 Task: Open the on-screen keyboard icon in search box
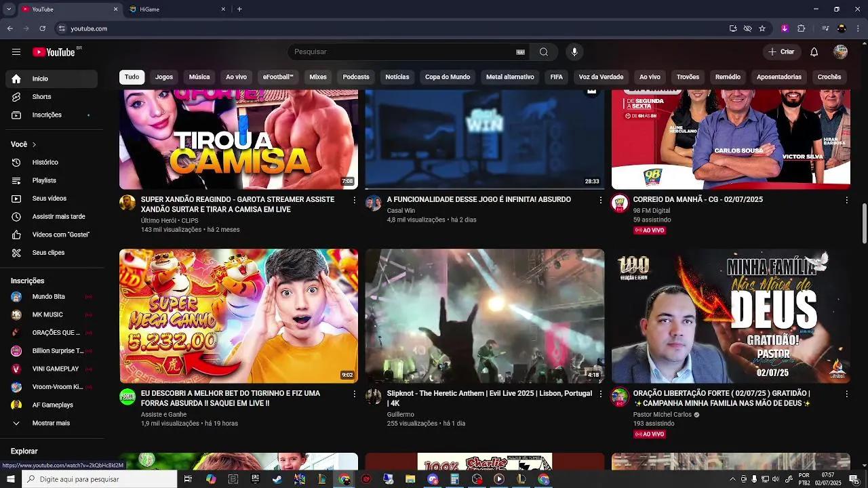pyautogui.click(x=520, y=52)
